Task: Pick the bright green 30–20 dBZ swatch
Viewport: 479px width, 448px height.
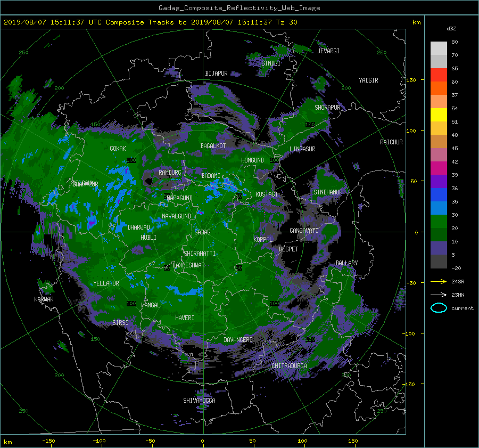Action: pos(439,222)
